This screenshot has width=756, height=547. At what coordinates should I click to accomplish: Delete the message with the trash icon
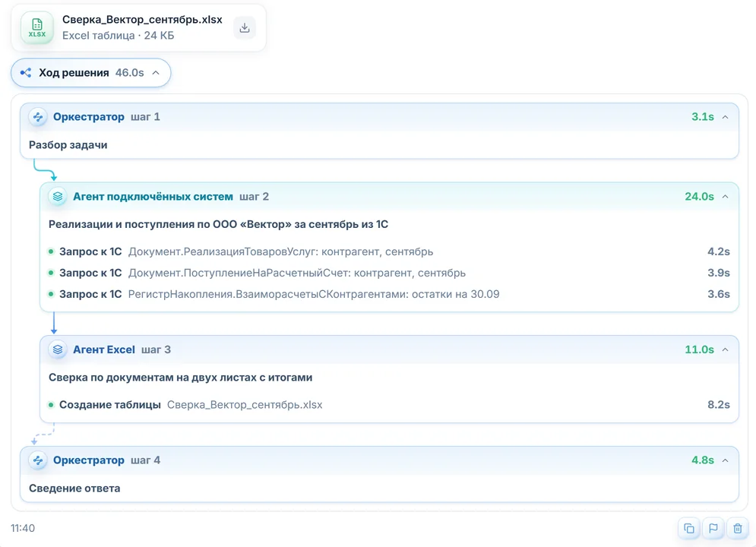coord(737,528)
